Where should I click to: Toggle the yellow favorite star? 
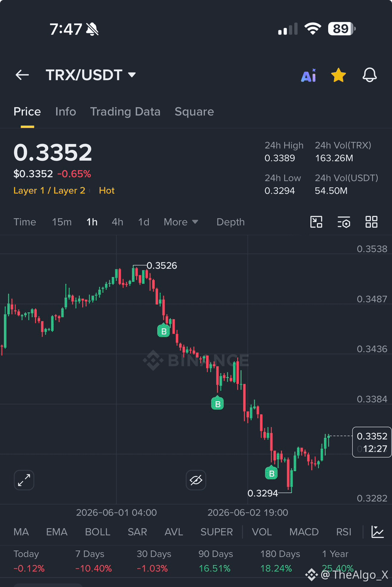click(x=339, y=75)
